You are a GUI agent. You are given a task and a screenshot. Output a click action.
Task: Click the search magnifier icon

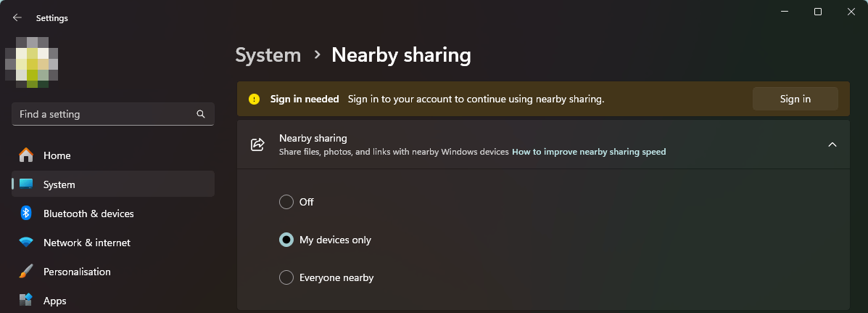tap(200, 114)
